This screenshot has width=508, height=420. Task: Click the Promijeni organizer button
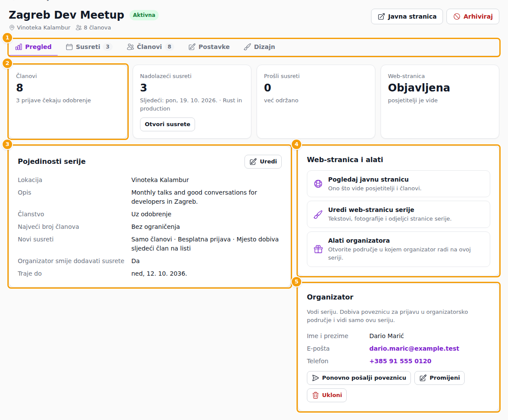pos(440,378)
